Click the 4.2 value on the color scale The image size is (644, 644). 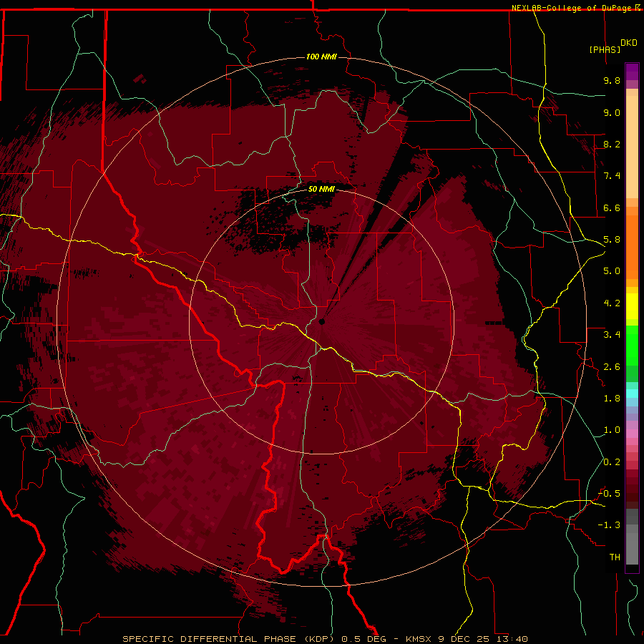point(612,303)
